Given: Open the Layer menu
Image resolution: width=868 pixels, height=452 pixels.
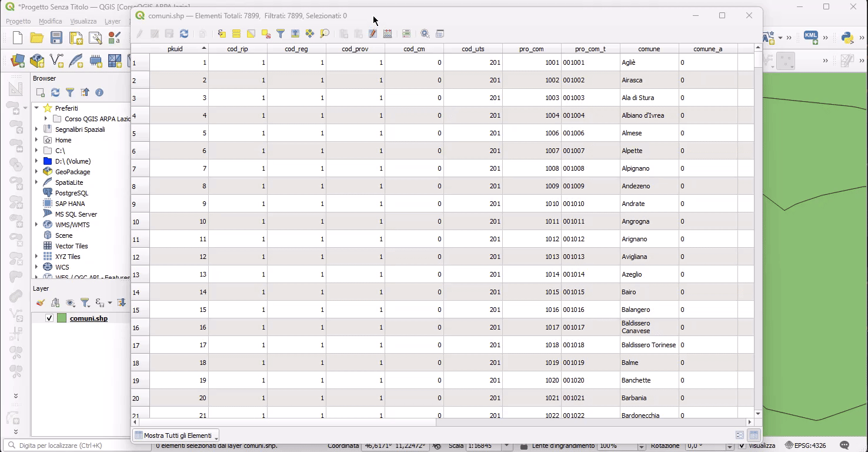Looking at the screenshot, I should (x=113, y=21).
